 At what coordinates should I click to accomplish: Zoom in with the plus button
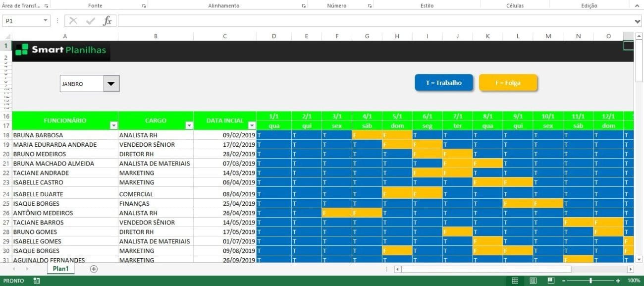(x=618, y=281)
